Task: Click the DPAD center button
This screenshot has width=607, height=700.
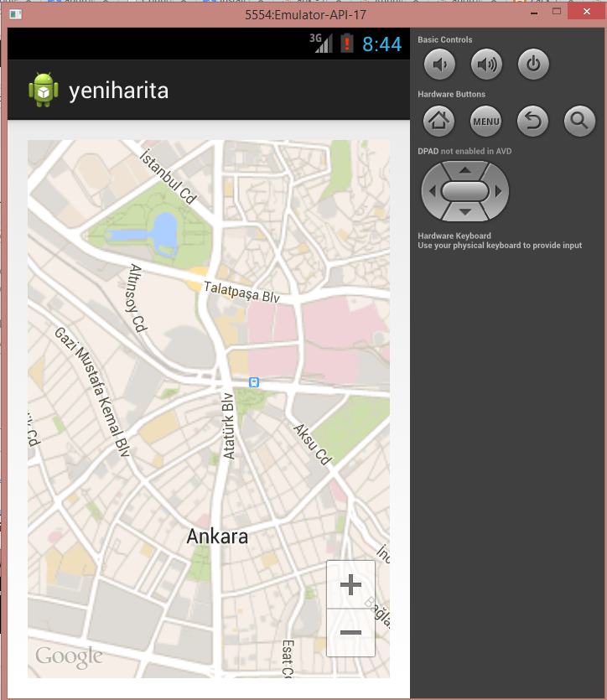Action: click(465, 191)
